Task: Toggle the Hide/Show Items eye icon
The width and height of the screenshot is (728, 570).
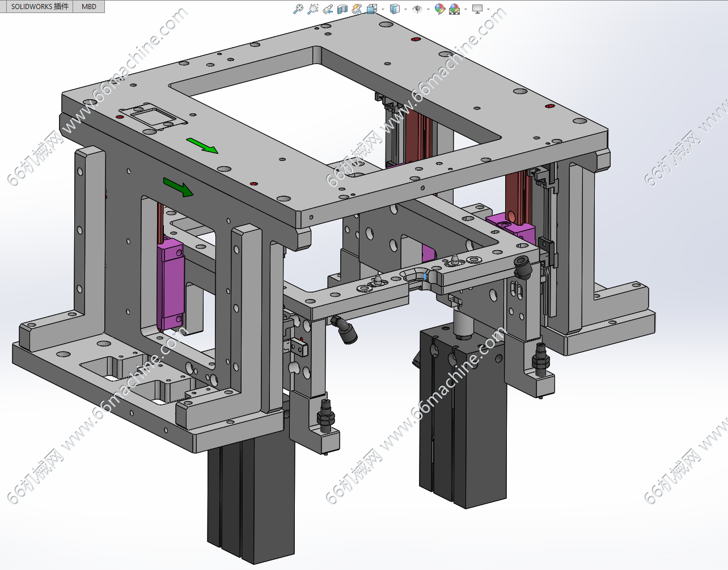Action: pyautogui.click(x=417, y=9)
